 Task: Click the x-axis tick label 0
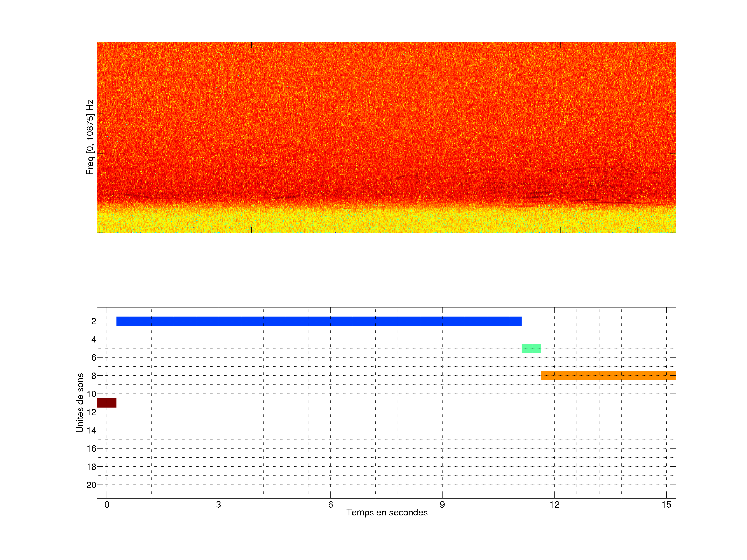[x=107, y=505]
